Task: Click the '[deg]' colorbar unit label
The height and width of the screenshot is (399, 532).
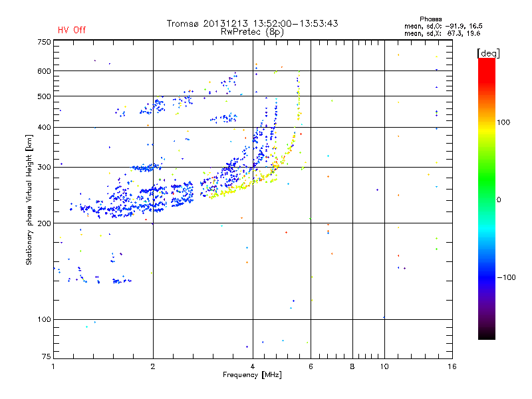Action: (488, 53)
